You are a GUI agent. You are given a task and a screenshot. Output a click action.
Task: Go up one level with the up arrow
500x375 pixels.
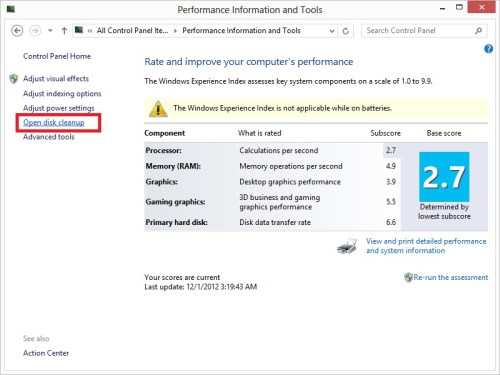pyautogui.click(x=64, y=31)
